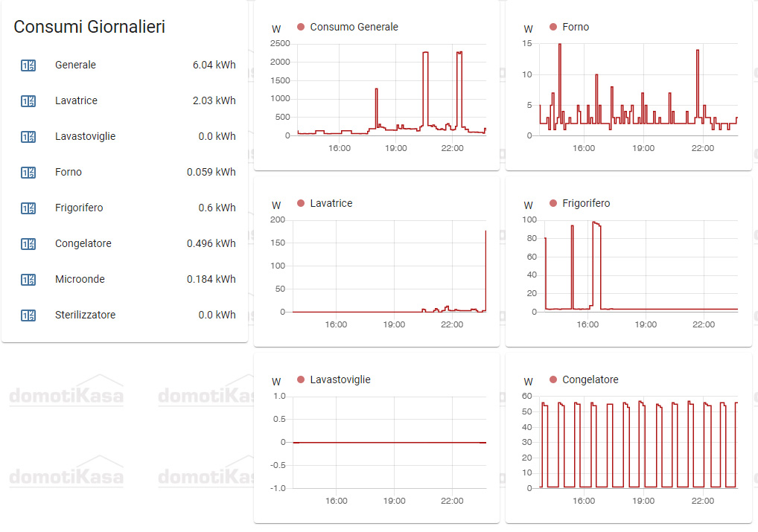Toggle the Lavastoviglie chart legend dot

[x=301, y=379]
